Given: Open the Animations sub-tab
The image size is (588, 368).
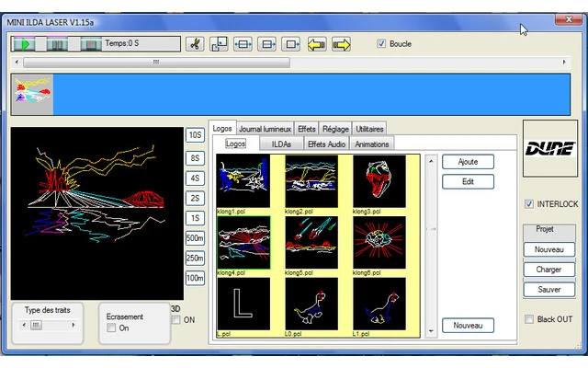Looking at the screenshot, I should [371, 144].
